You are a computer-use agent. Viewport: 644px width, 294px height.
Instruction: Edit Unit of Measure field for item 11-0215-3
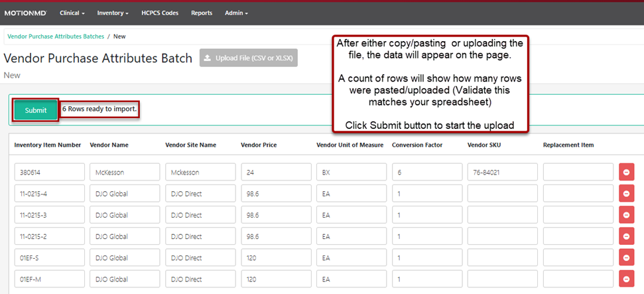[x=352, y=215]
